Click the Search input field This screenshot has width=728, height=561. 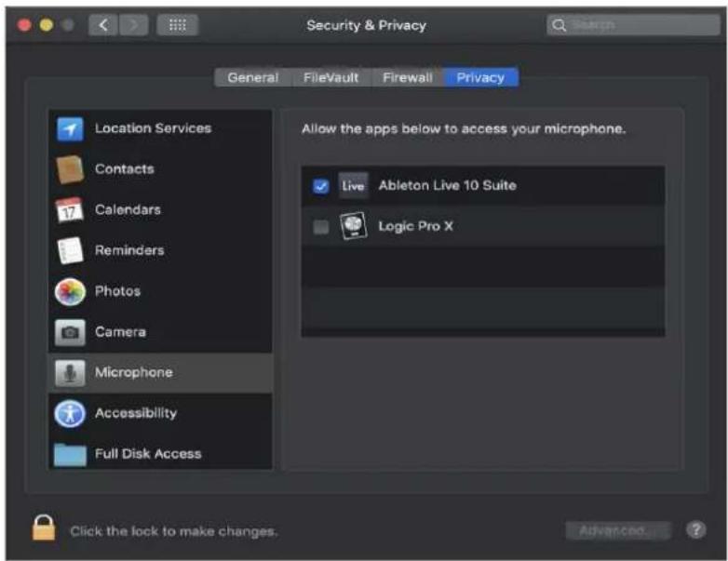[x=633, y=25]
